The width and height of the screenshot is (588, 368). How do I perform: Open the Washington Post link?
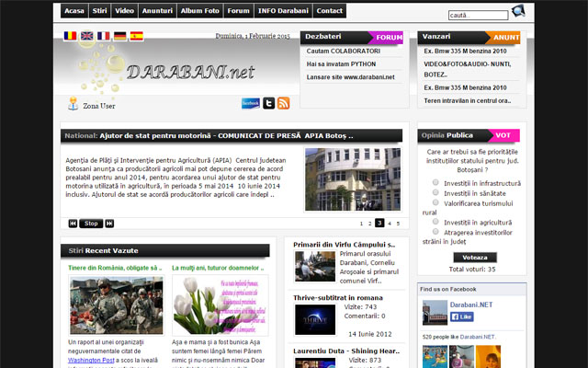pos(91,360)
